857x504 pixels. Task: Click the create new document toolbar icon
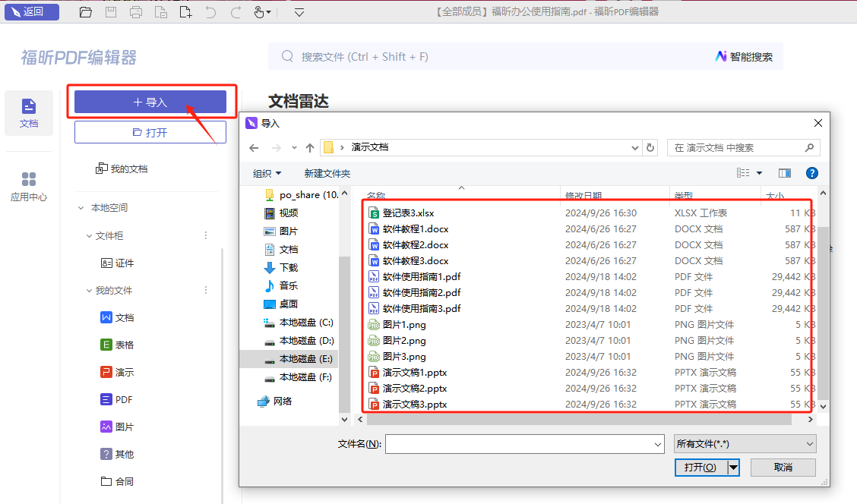186,12
